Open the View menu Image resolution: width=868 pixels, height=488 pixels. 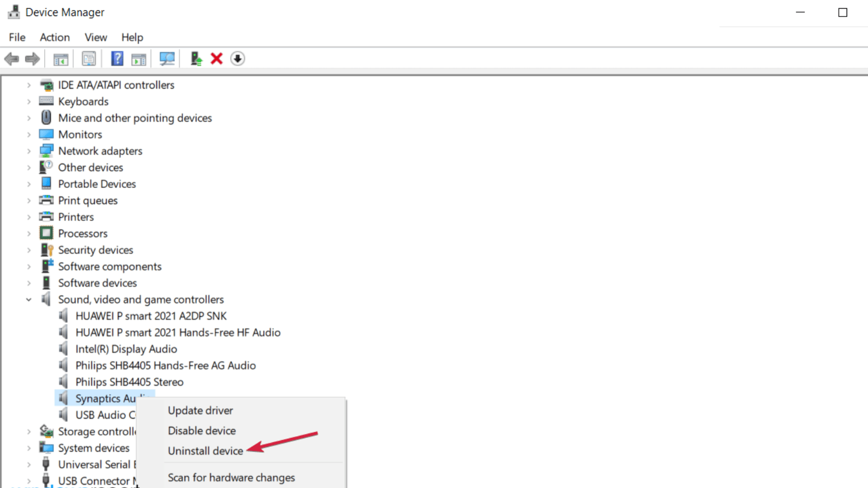[95, 37]
